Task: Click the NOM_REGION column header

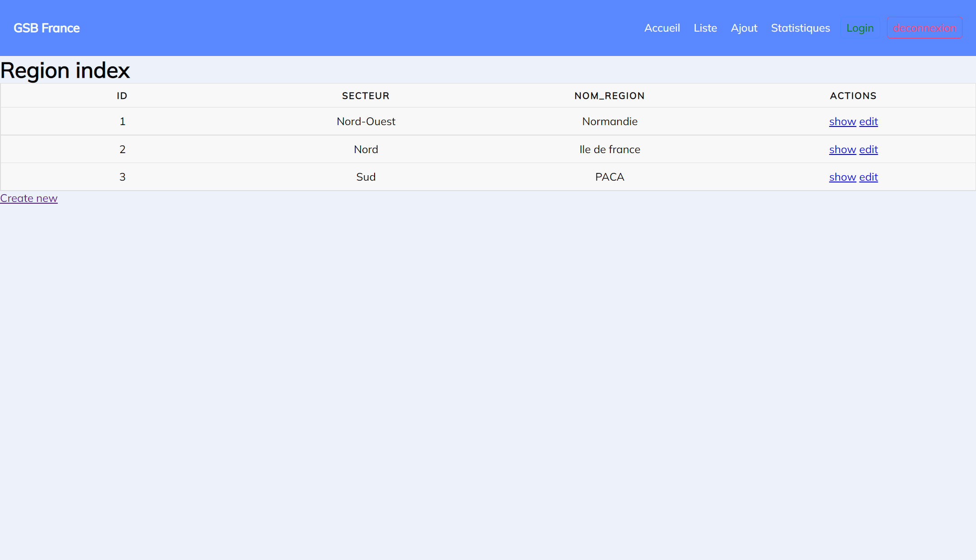Action: (x=610, y=96)
